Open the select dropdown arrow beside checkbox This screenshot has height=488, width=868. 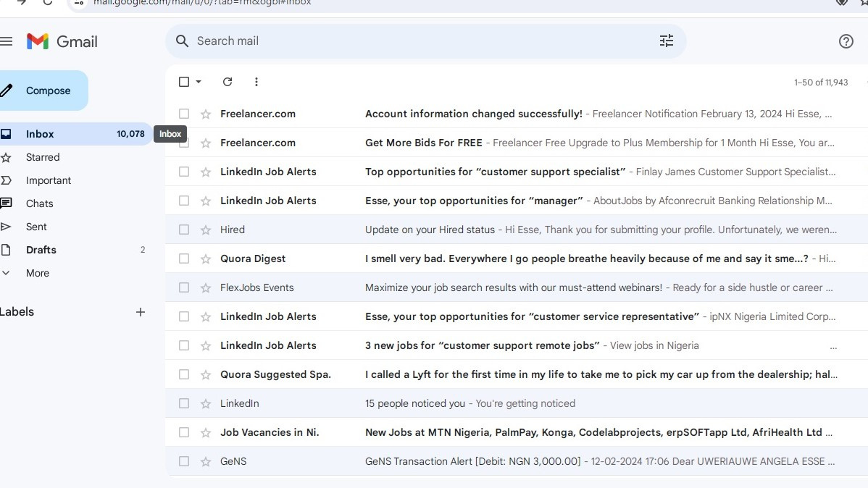[x=199, y=82]
